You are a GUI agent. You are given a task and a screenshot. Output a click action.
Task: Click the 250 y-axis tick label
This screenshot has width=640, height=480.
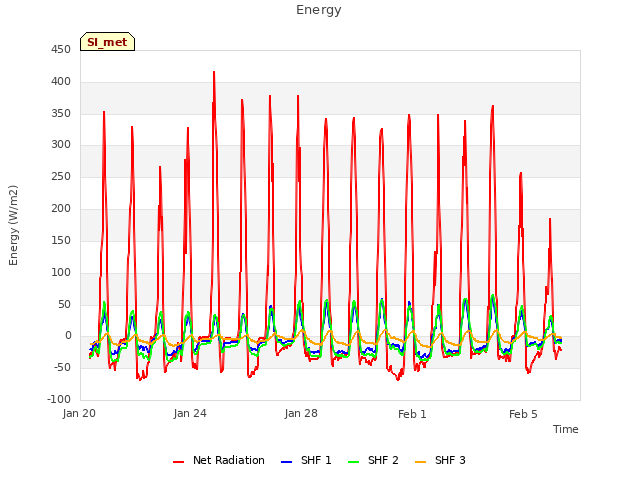[x=61, y=177]
